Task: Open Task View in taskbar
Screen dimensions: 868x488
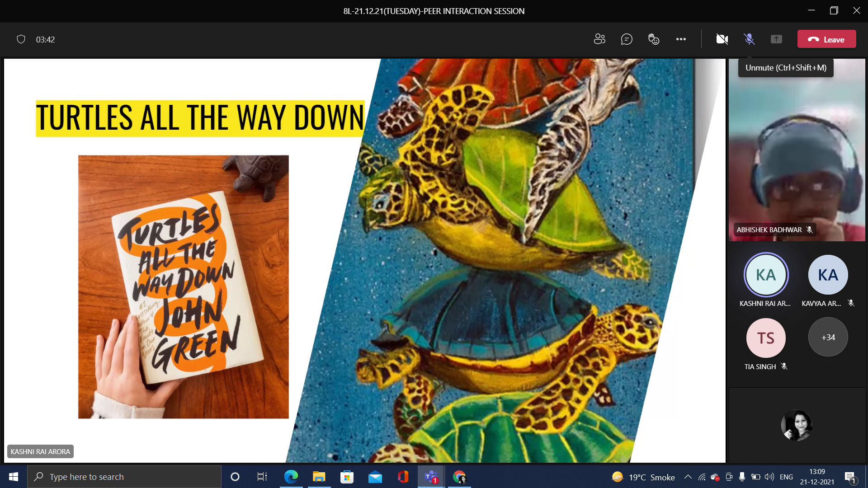Action: (x=262, y=477)
